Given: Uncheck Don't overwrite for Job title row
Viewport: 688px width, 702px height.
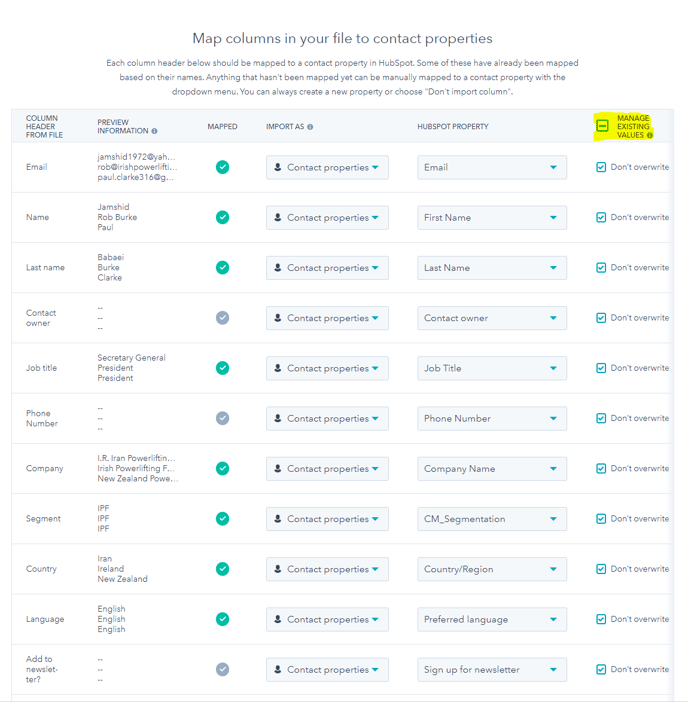Looking at the screenshot, I should (601, 368).
